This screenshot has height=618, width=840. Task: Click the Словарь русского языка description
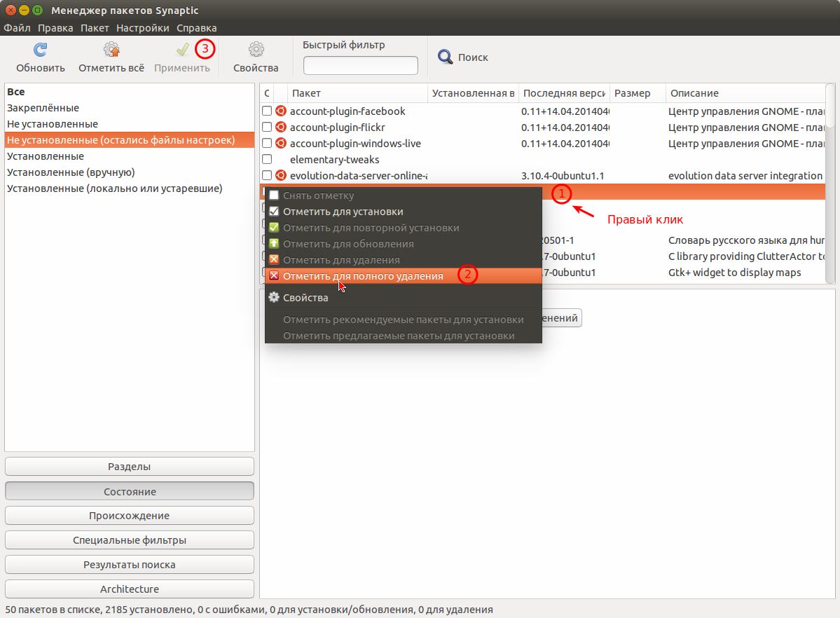click(746, 240)
